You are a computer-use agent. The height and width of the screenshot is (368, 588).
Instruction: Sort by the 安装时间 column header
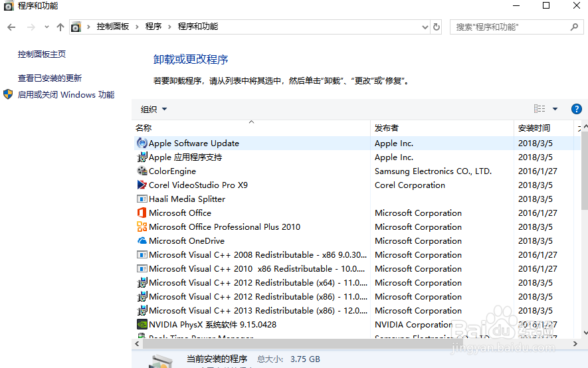(543, 128)
